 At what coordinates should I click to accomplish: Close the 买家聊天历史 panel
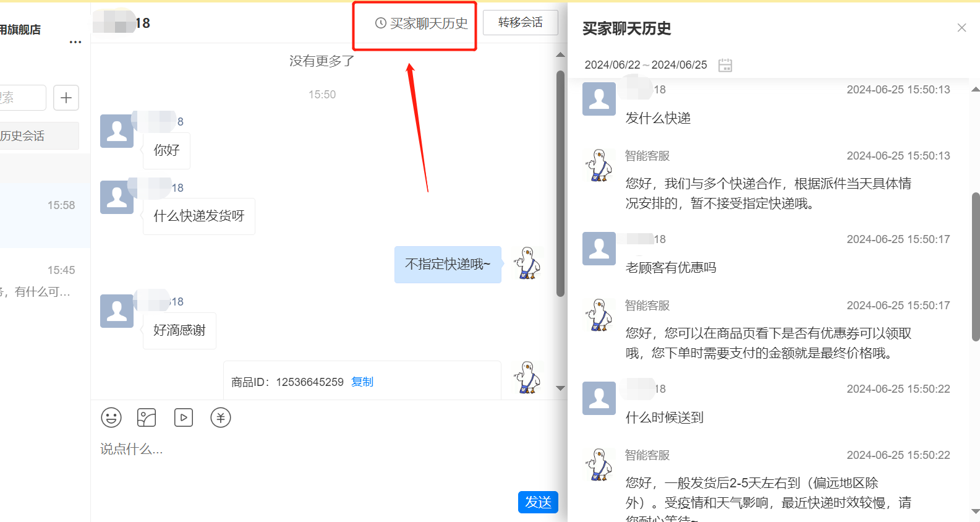[961, 28]
